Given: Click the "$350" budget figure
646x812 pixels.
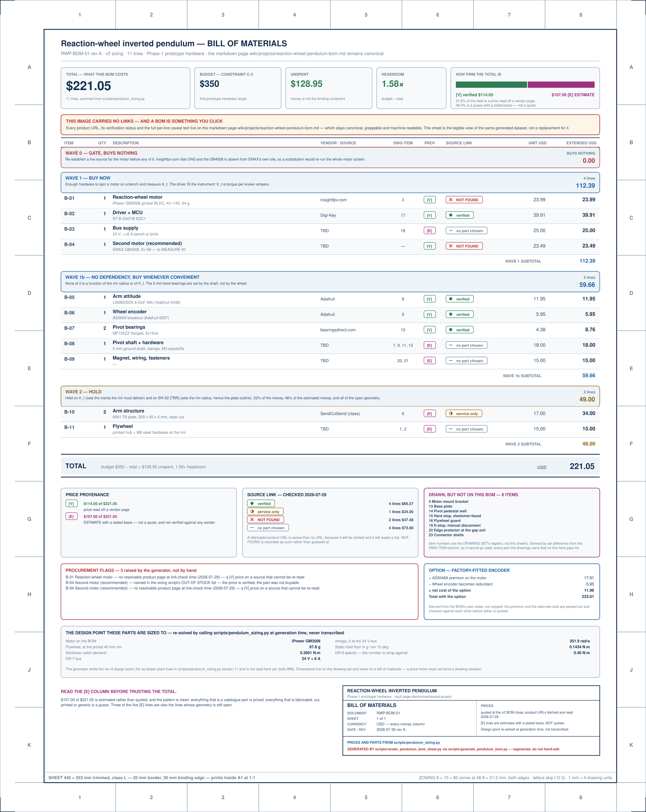Looking at the screenshot, I should [x=209, y=84].
